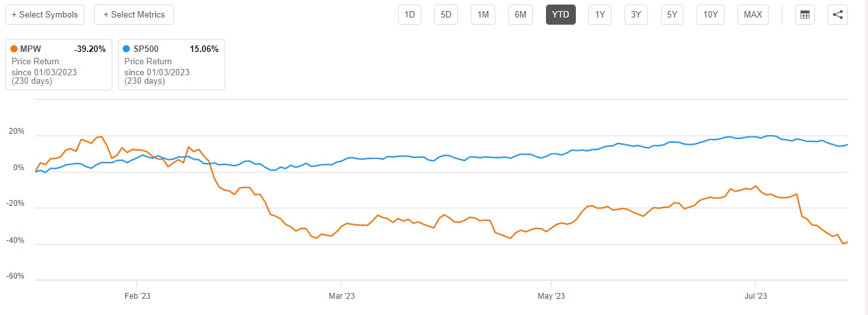Click the May '23 axis label
868x315 pixels.
pos(551,296)
